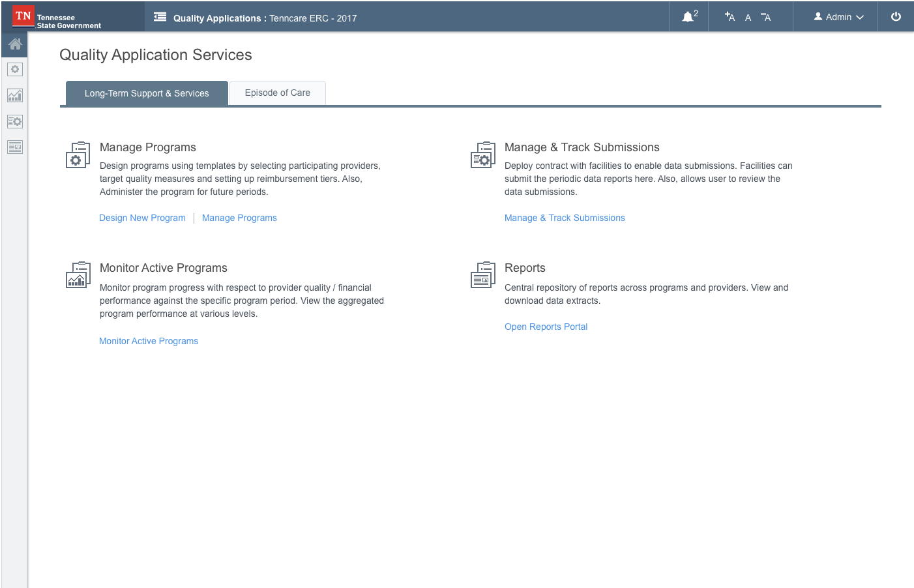Image resolution: width=914 pixels, height=588 pixels.
Task: Click the Monitor Active Programs heading
Action: [164, 268]
